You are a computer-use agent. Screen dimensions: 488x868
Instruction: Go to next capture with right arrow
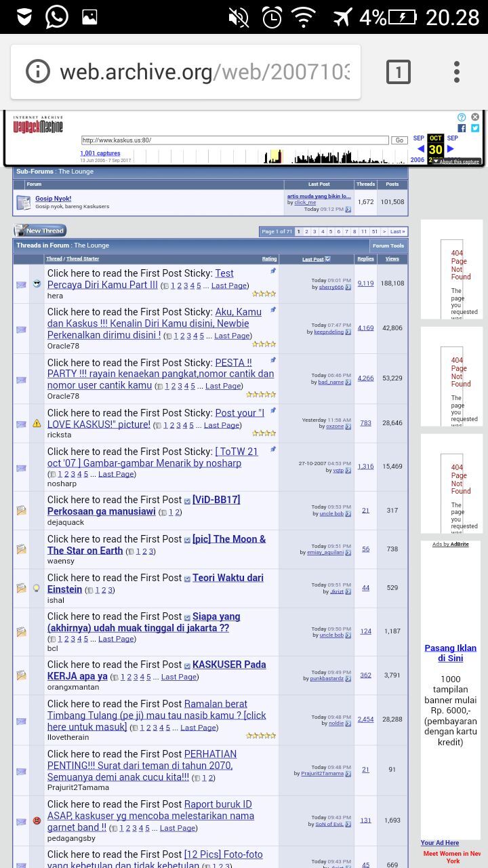point(451,149)
